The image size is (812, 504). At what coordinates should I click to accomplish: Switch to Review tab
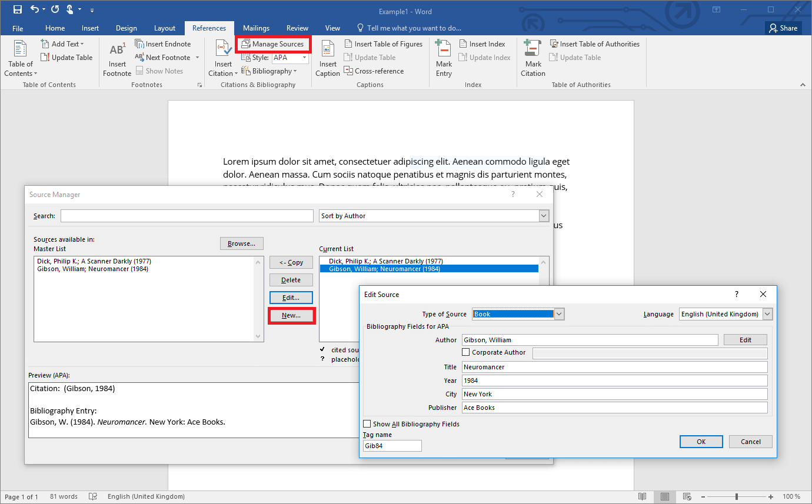click(297, 28)
